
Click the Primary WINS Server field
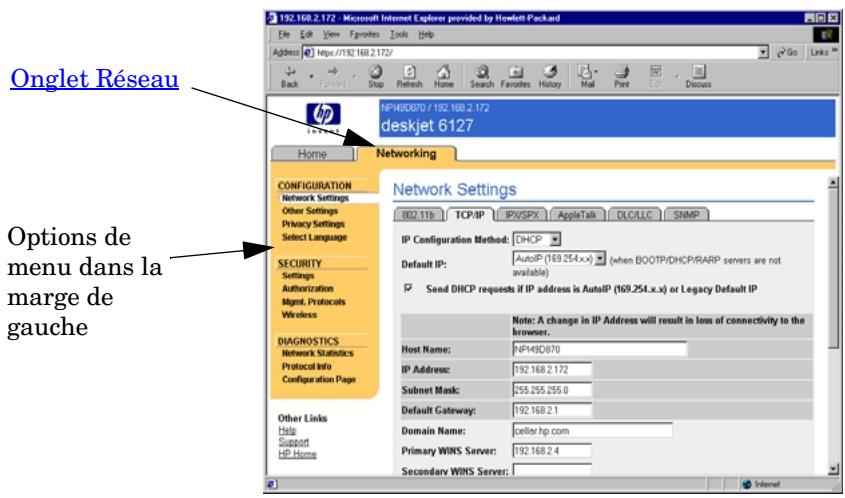[552, 451]
